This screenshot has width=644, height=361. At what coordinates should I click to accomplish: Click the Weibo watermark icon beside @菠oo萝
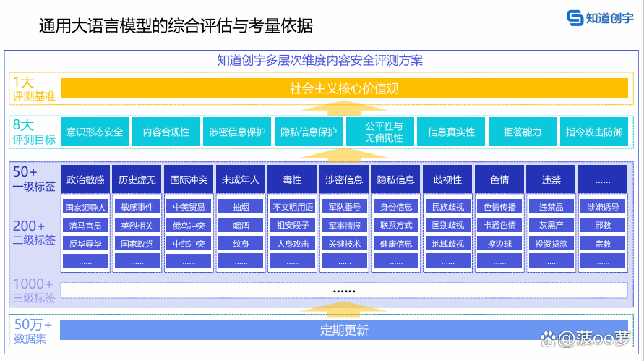549,337
